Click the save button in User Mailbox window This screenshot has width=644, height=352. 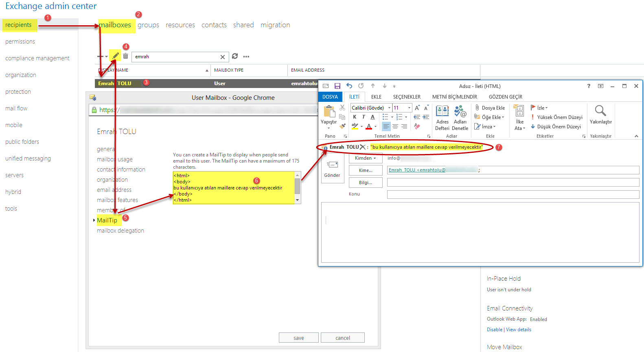pyautogui.click(x=299, y=338)
